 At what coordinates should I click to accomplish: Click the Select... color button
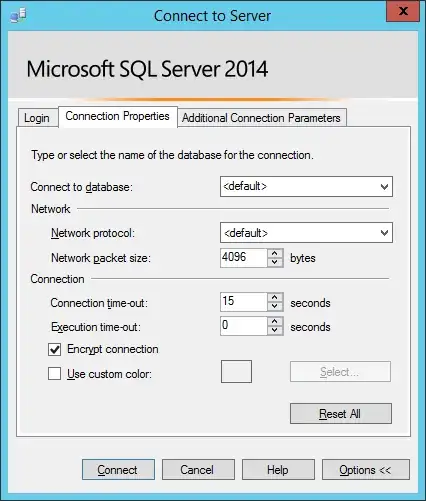[x=340, y=371]
